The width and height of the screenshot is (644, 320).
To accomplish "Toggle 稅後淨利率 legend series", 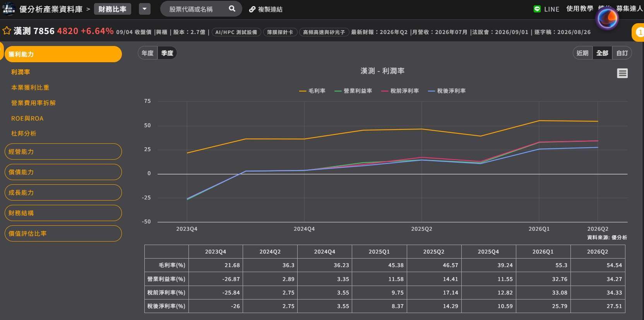I will 447,91.
